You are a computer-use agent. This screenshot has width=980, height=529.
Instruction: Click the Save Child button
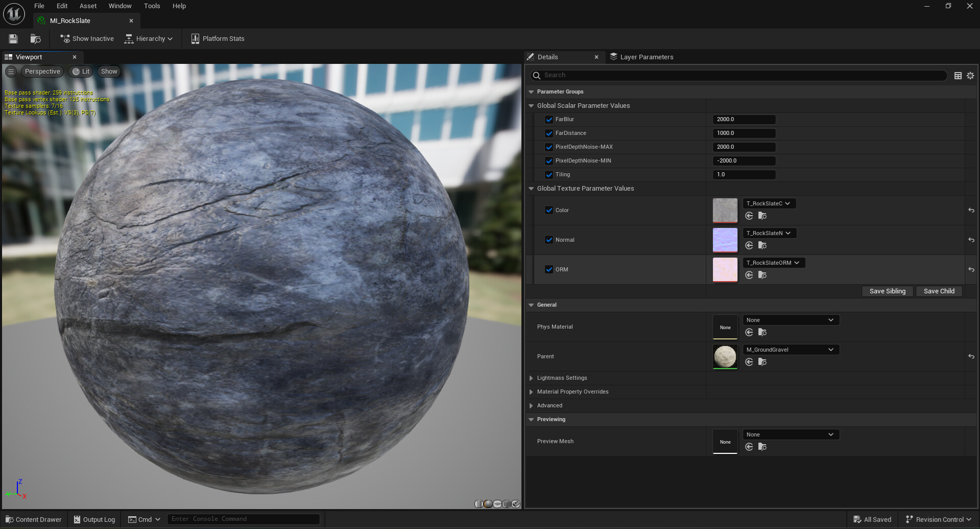pos(939,291)
